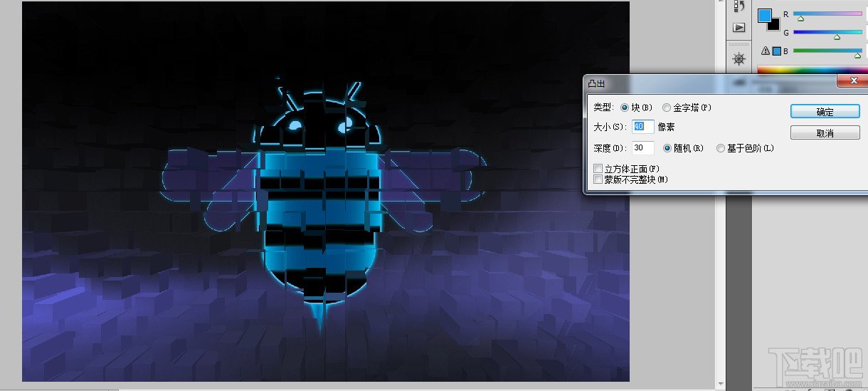Open the Actions panel play icon
868x391 pixels.
pyautogui.click(x=739, y=28)
